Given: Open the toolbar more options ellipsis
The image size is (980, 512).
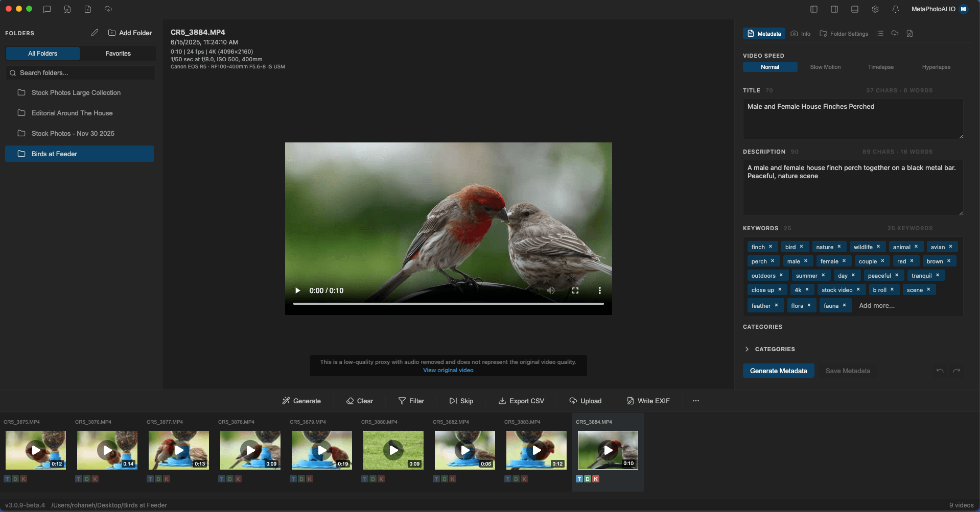Looking at the screenshot, I should pyautogui.click(x=696, y=401).
